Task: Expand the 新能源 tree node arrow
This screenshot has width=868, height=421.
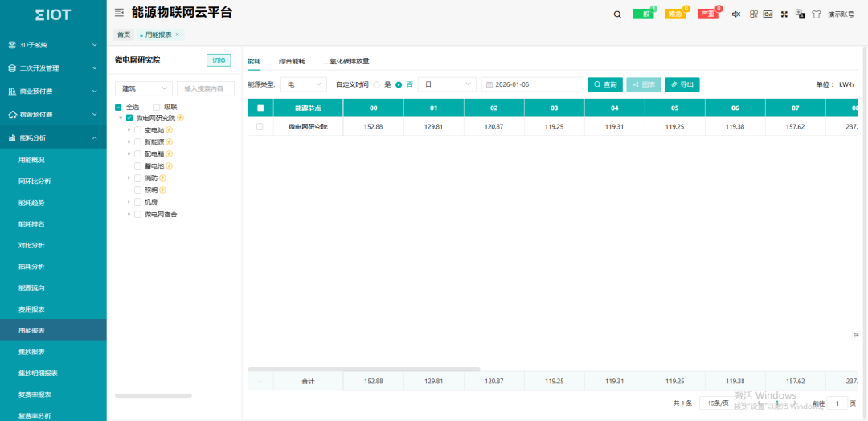Action: 129,141
